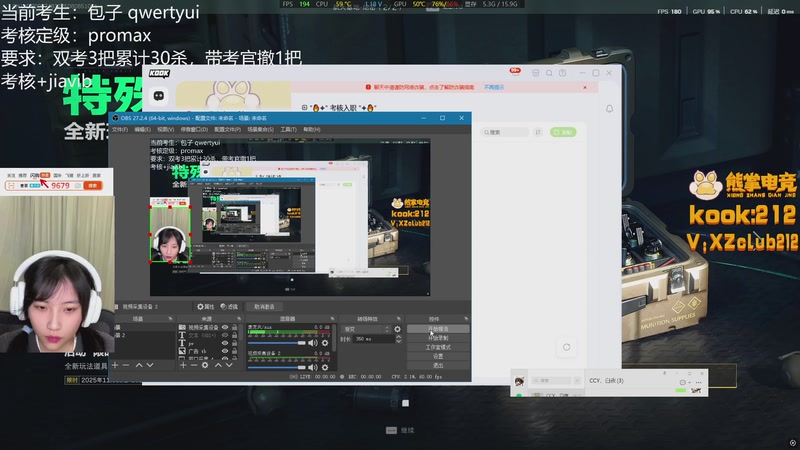
Task: Expand the chat window emoji dropdown arrow
Action: click(x=689, y=383)
